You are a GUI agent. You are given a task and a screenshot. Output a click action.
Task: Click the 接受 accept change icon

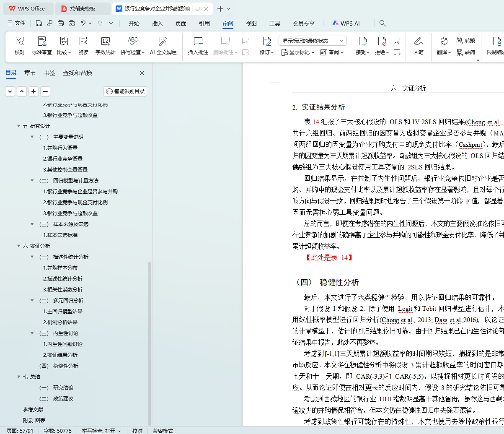pyautogui.click(x=362, y=41)
